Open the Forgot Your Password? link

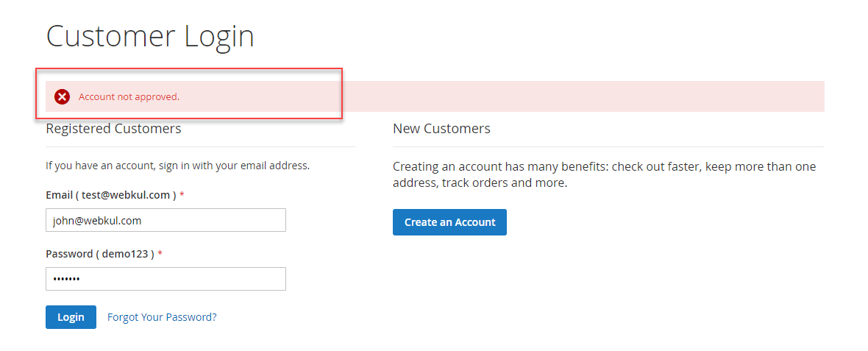tap(162, 317)
